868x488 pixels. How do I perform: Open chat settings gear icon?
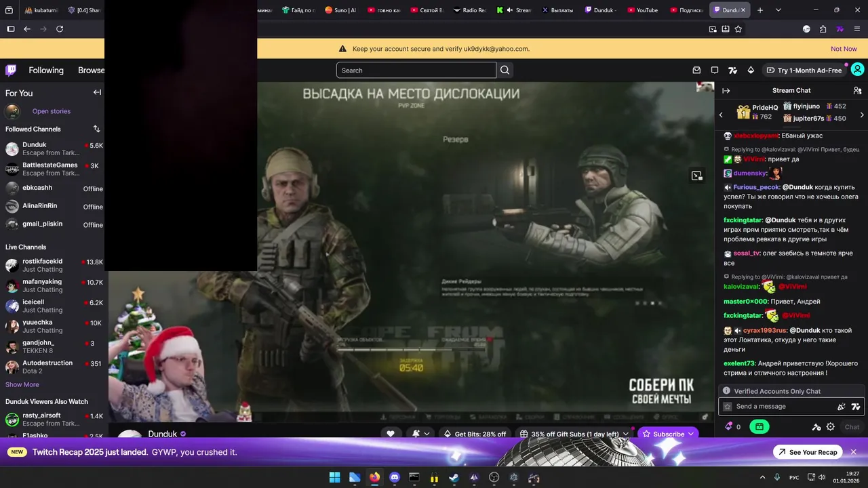click(830, 427)
